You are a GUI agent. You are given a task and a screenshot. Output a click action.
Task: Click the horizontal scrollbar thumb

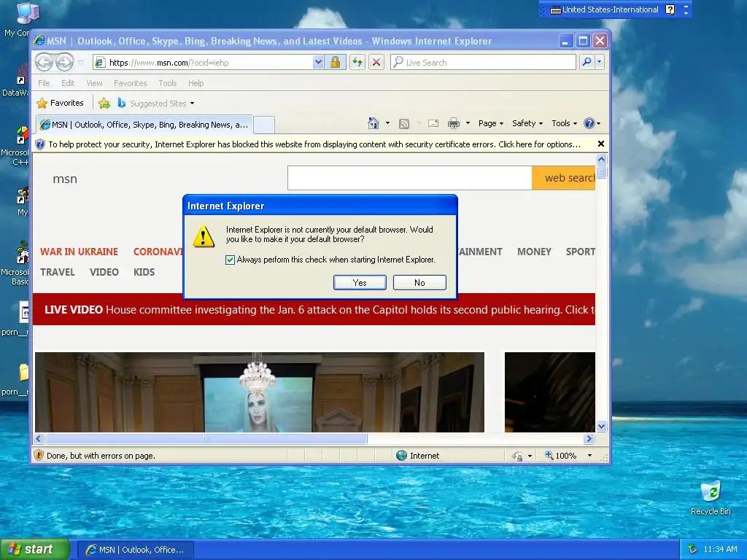(x=206, y=438)
